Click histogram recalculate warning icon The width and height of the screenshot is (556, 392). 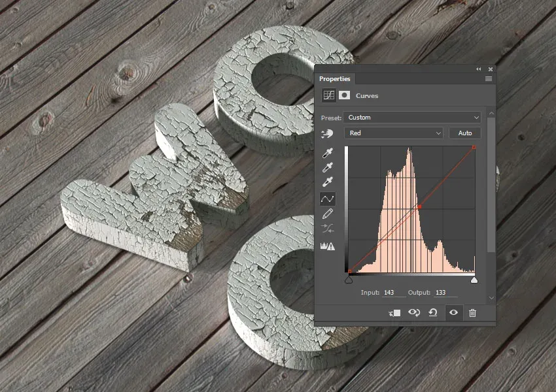pyautogui.click(x=327, y=246)
